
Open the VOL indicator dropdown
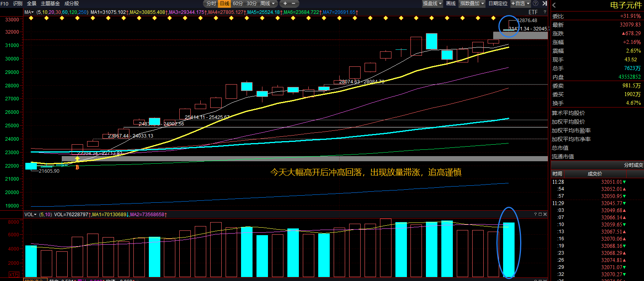pos(30,215)
